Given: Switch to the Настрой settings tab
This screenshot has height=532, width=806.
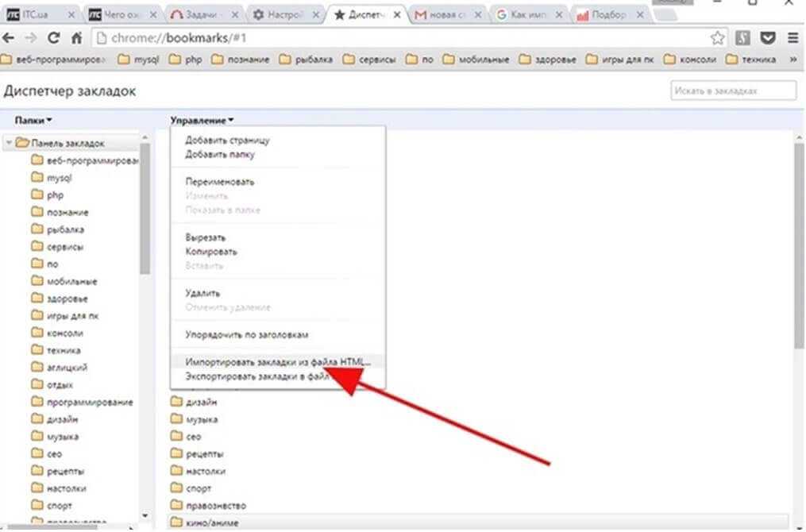Looking at the screenshot, I should (285, 15).
